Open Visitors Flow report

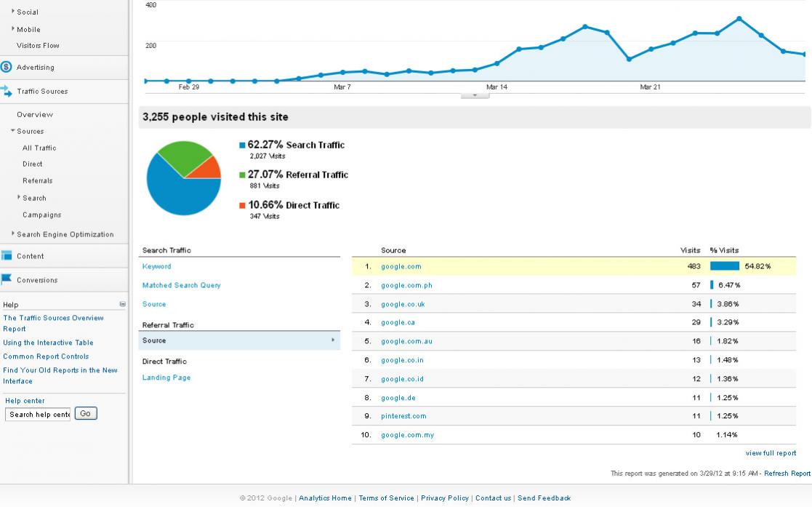(38, 46)
